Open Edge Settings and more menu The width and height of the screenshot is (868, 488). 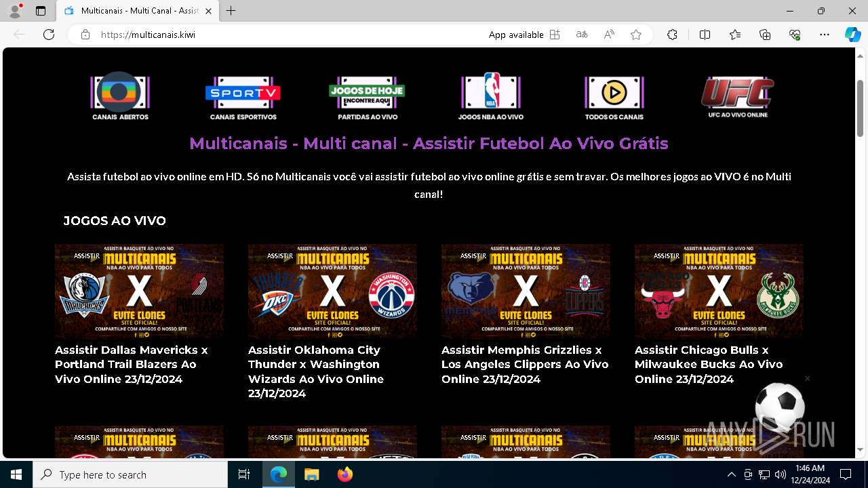click(x=825, y=35)
